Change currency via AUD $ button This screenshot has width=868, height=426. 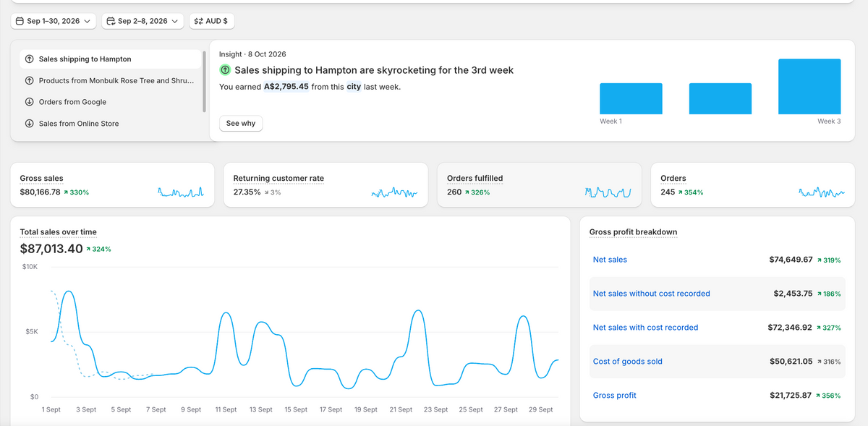[211, 21]
